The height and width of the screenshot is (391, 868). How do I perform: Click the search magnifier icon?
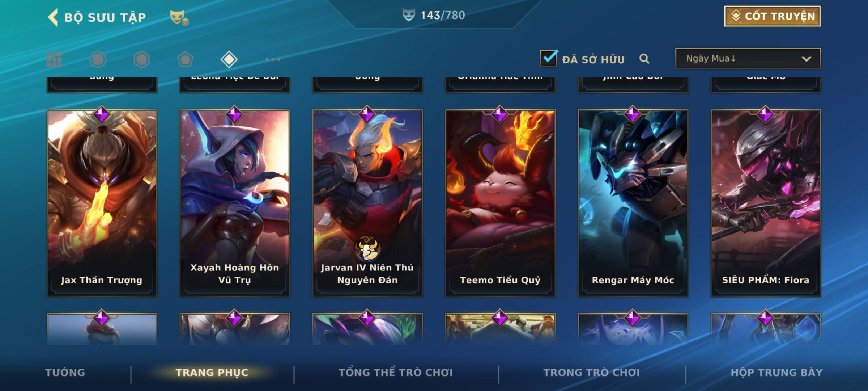[644, 59]
